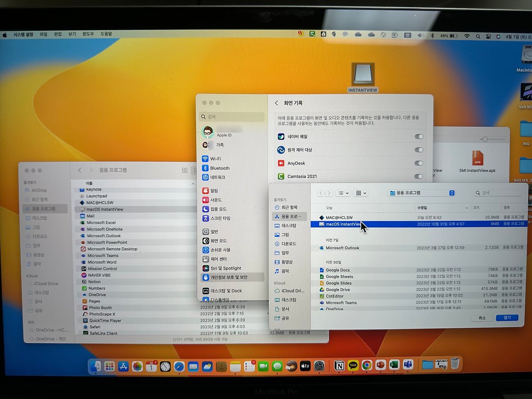Click 검색 field in file dialog
Viewport: 532px width, 399px height.
coord(497,193)
